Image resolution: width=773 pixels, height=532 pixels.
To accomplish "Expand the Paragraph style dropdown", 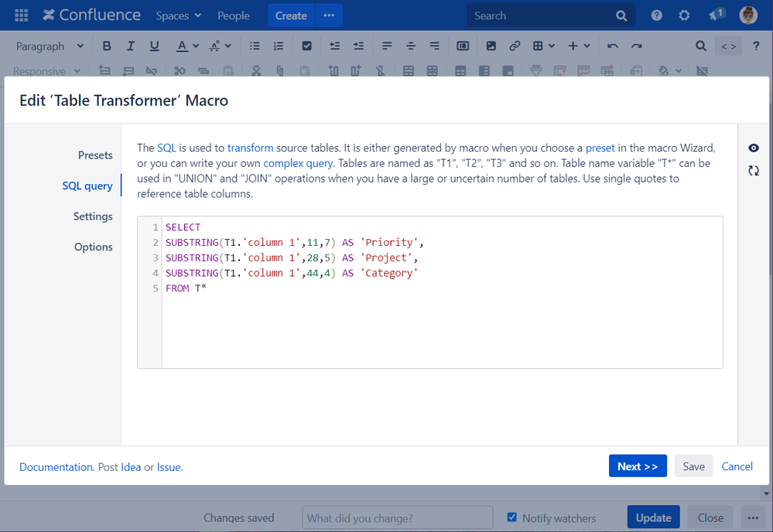I will (50, 46).
